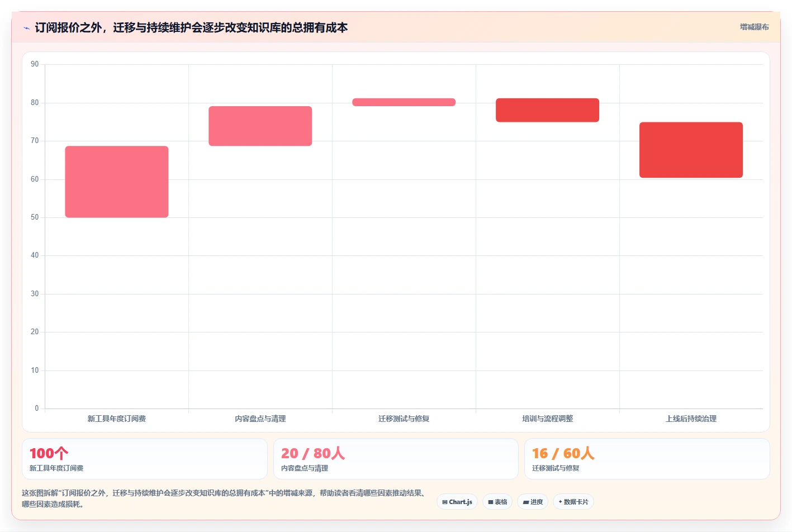Click the 进度 tag pill
The image size is (792, 532).
(533, 502)
